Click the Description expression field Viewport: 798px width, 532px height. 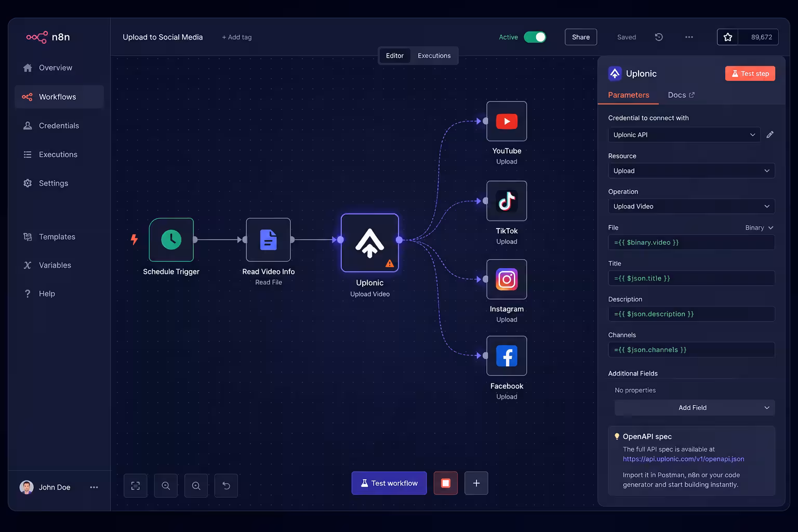(x=691, y=314)
